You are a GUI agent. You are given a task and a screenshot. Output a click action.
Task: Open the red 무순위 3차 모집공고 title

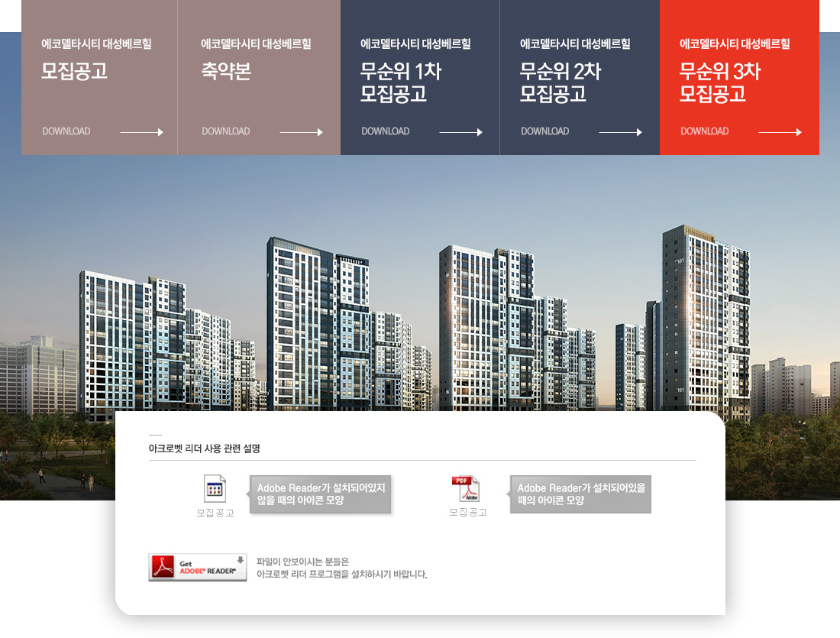(x=719, y=83)
